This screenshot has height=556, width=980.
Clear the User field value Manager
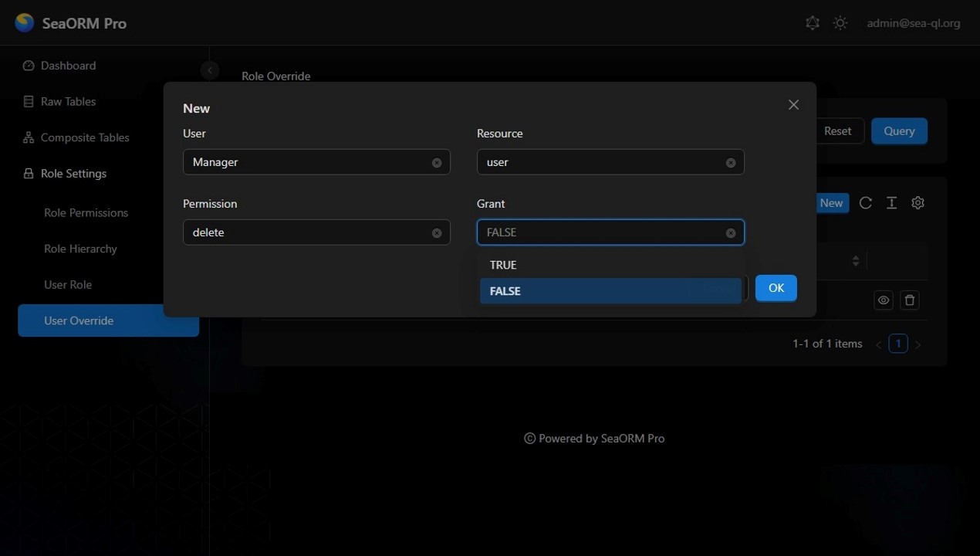click(437, 163)
